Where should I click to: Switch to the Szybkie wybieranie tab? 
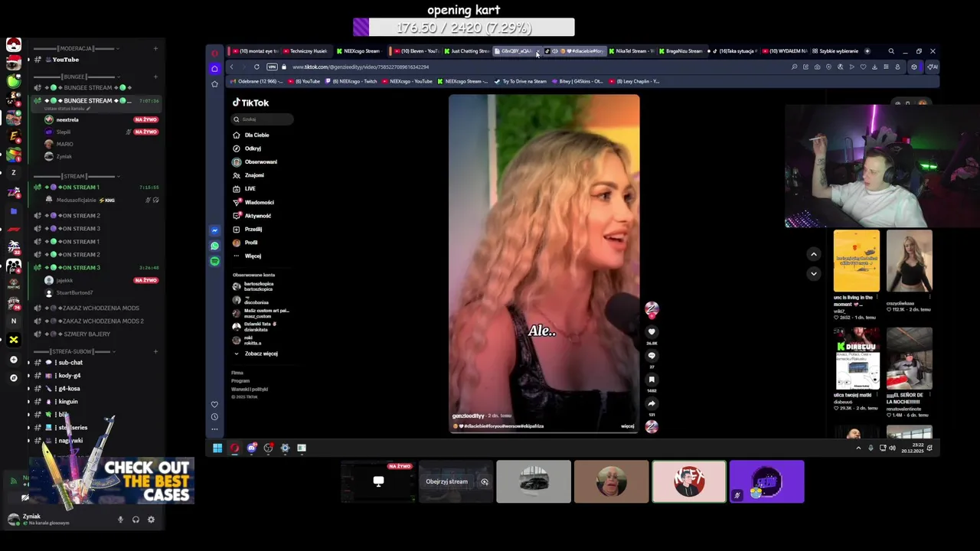(837, 51)
